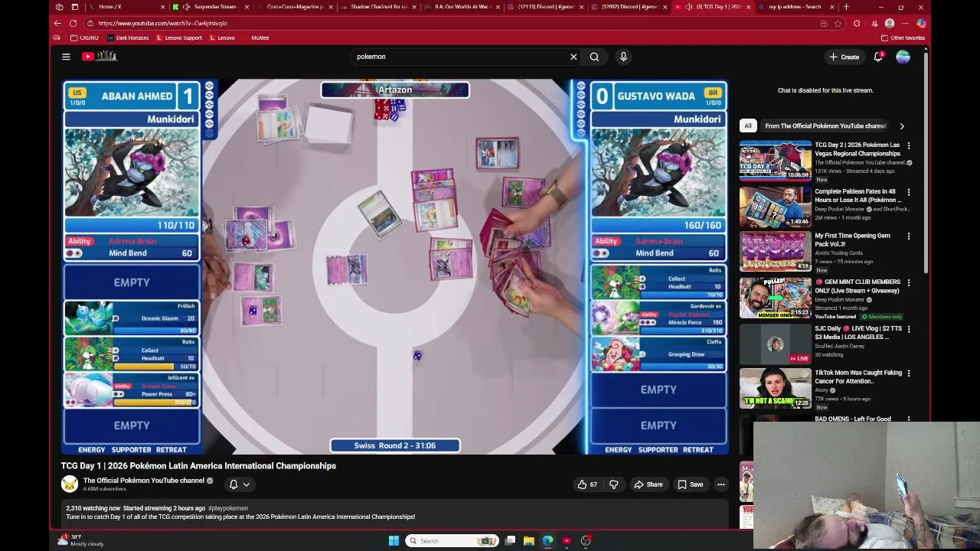Open the YouTube guide hamburger menu

(x=66, y=57)
